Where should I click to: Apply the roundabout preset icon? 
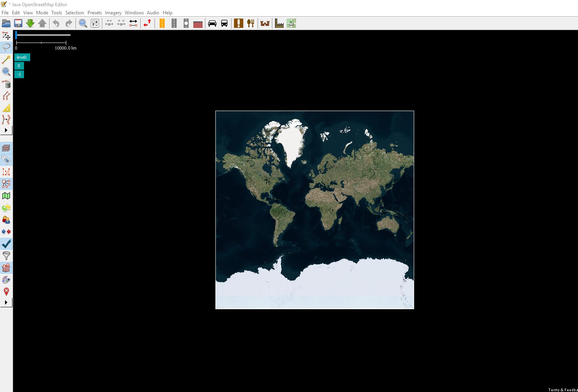186,24
